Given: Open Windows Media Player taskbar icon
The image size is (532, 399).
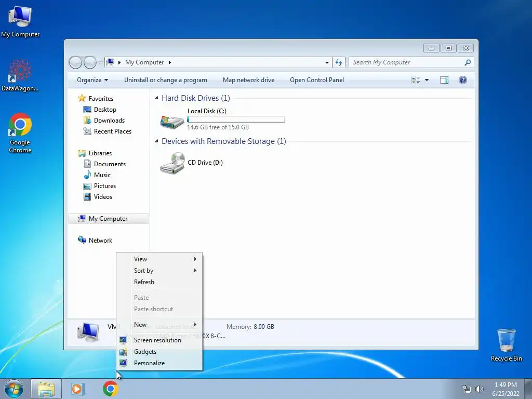Looking at the screenshot, I should [78, 389].
